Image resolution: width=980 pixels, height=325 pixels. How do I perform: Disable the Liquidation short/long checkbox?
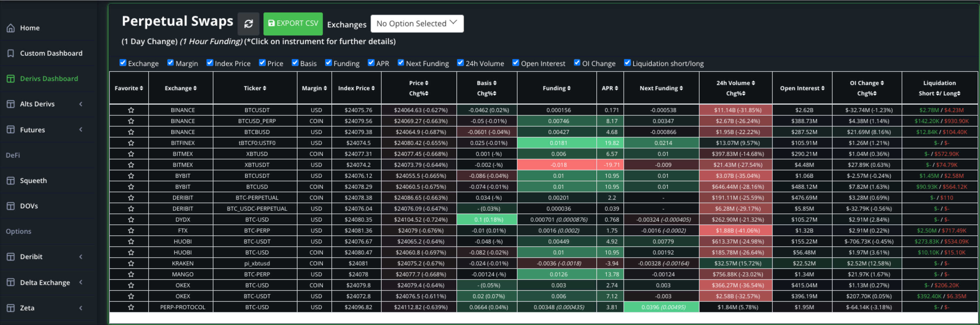click(x=627, y=63)
